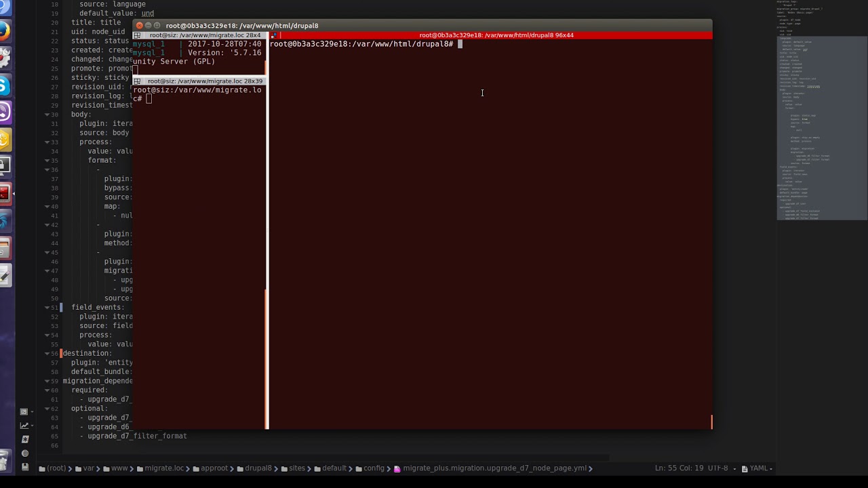
Task: Collapse the process block at line 33
Action: tap(47, 142)
